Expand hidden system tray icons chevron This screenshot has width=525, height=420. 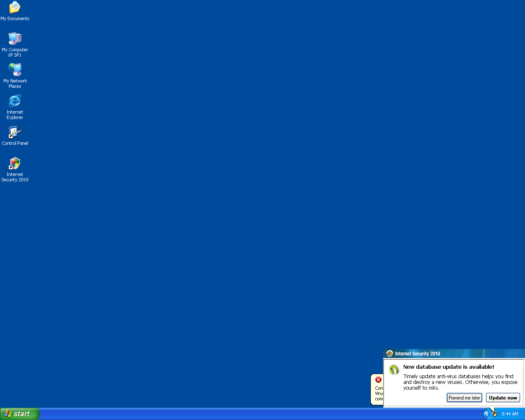[x=487, y=414]
